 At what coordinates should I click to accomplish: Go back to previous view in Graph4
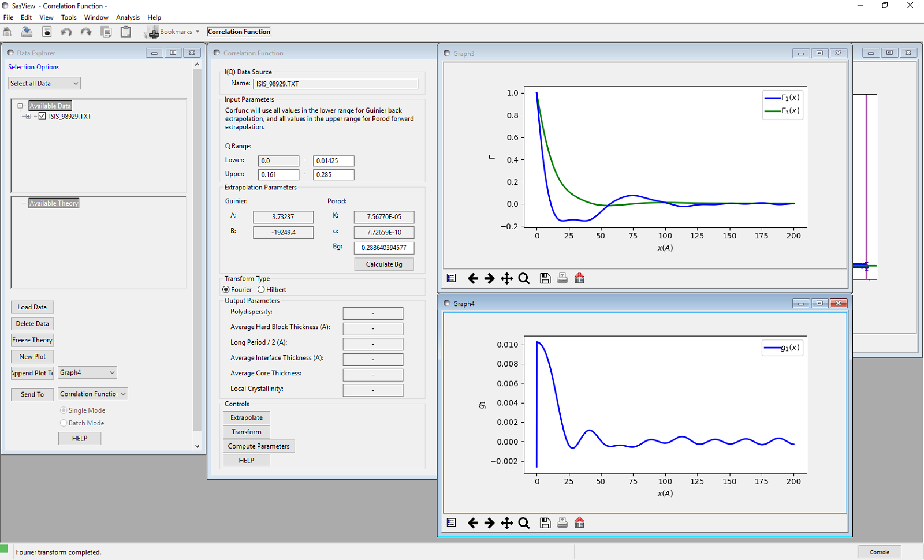(x=472, y=523)
